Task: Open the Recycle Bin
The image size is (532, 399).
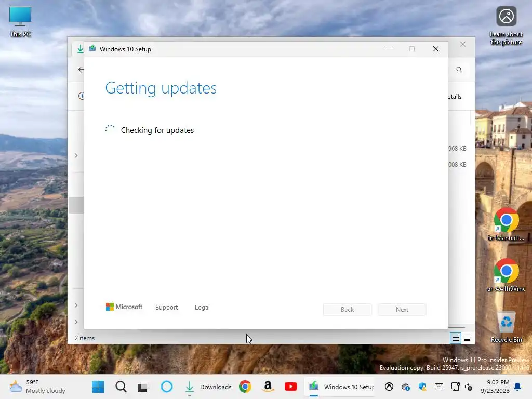Action: (506, 326)
